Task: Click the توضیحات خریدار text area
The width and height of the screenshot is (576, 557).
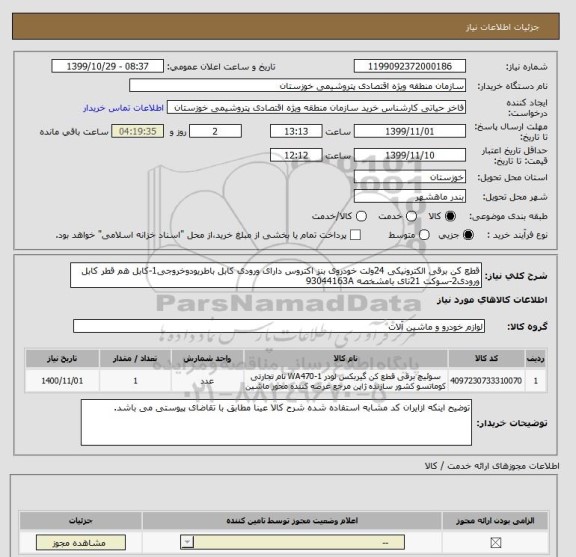Action: point(276,423)
